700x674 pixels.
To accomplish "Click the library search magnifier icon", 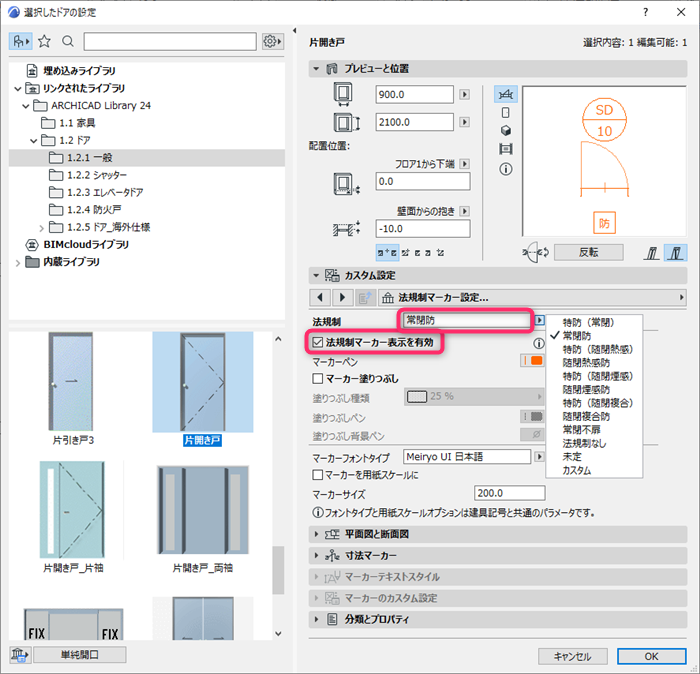I will [x=68, y=42].
